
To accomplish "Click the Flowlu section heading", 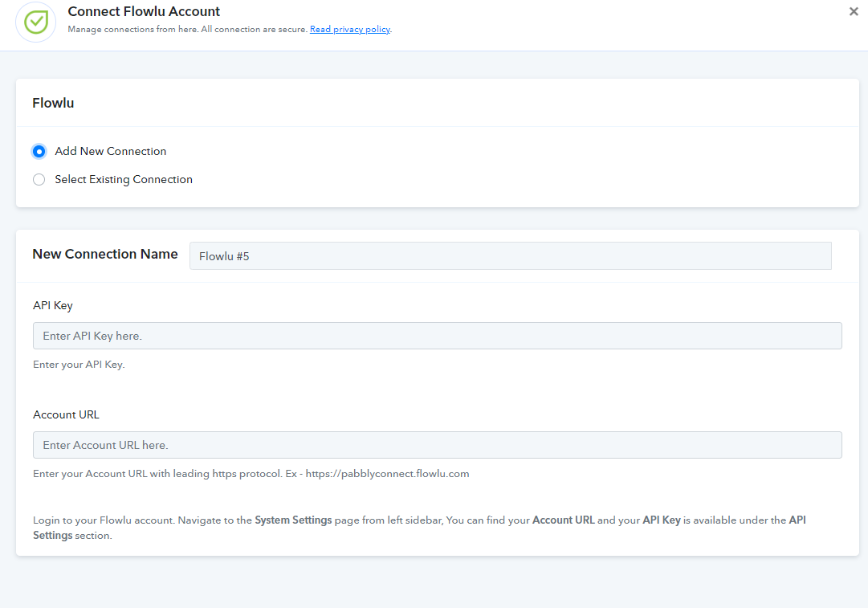I will 53,103.
